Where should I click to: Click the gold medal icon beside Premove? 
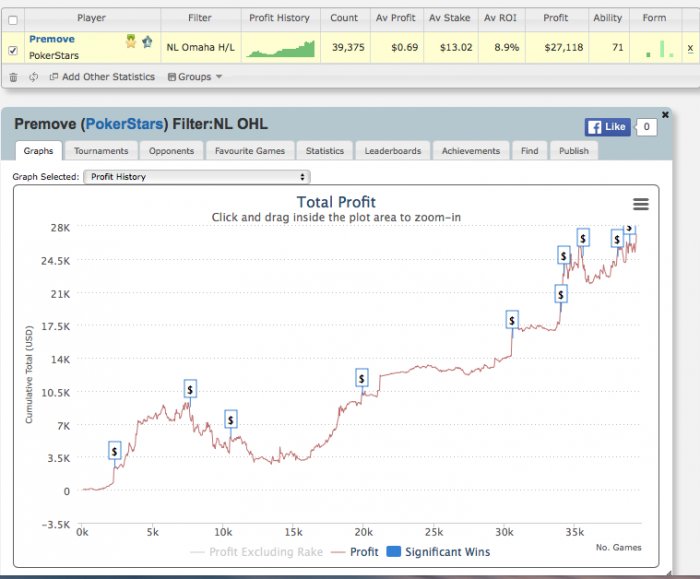(131, 41)
